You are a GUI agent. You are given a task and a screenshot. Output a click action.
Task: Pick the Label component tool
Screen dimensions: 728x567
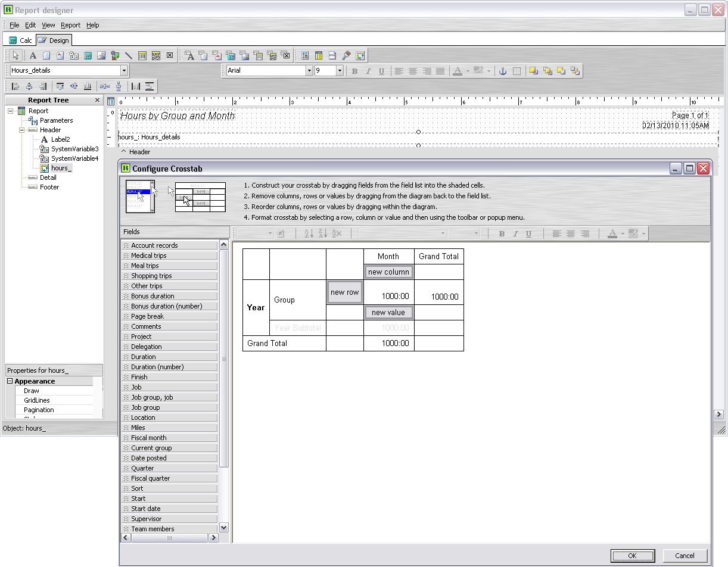pos(33,55)
